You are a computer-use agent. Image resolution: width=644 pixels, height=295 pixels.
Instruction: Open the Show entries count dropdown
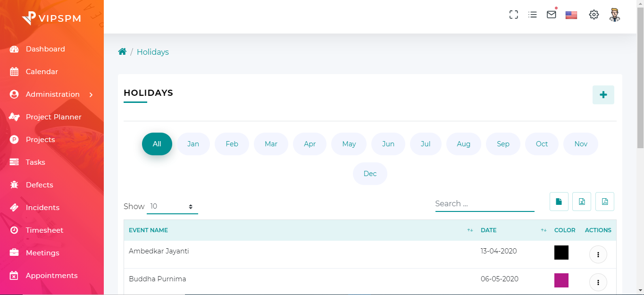click(x=172, y=206)
